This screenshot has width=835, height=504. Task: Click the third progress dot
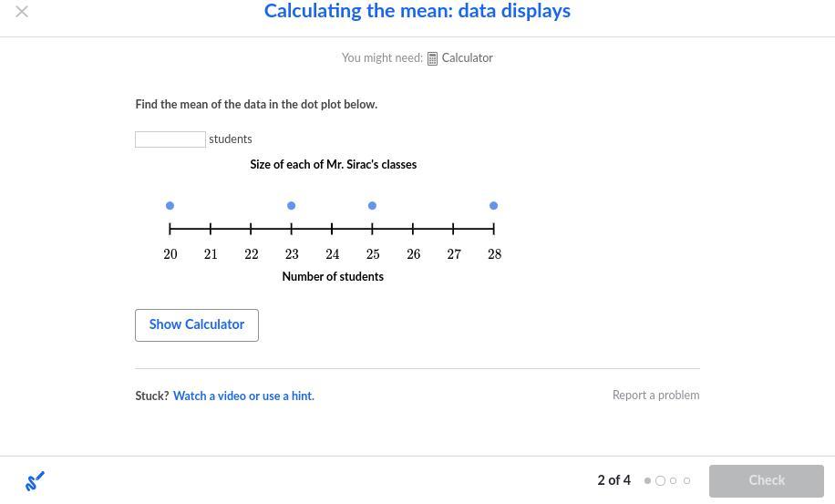tap(674, 481)
